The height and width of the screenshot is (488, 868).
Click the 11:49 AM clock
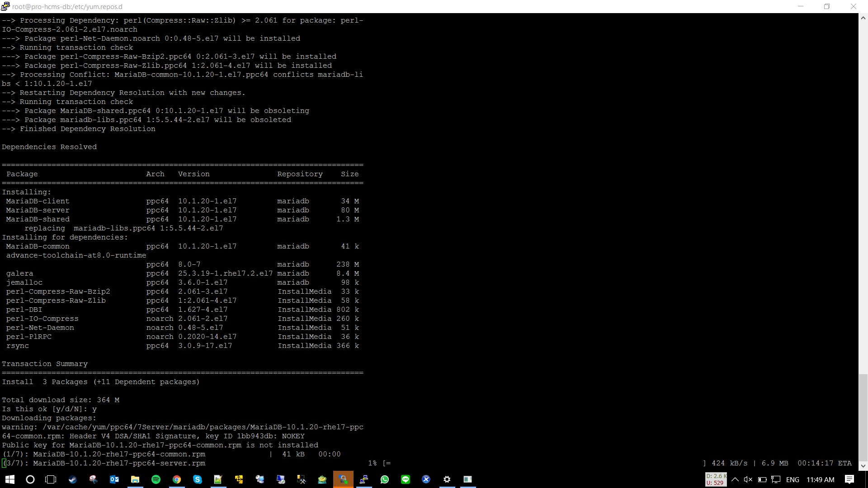coord(821,479)
